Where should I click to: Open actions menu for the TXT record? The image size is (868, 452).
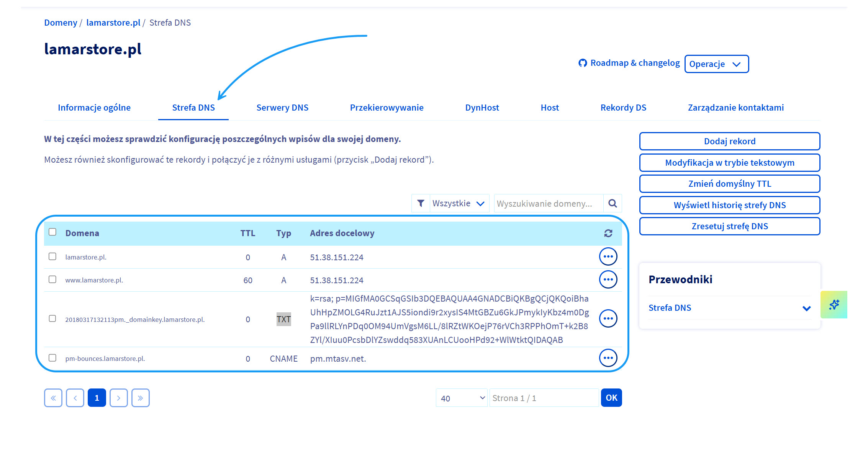608,318
